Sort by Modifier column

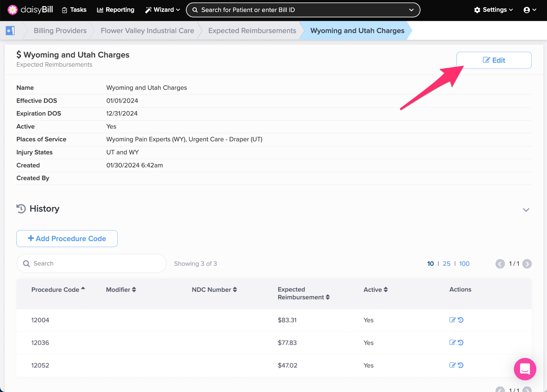(x=121, y=290)
